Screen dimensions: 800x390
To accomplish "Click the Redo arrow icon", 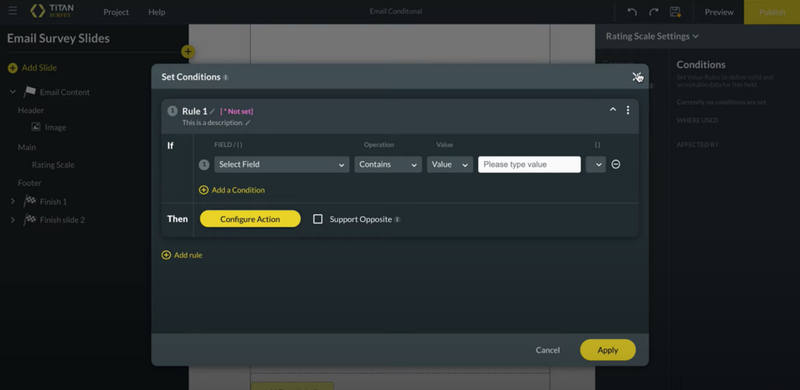I will [x=654, y=12].
